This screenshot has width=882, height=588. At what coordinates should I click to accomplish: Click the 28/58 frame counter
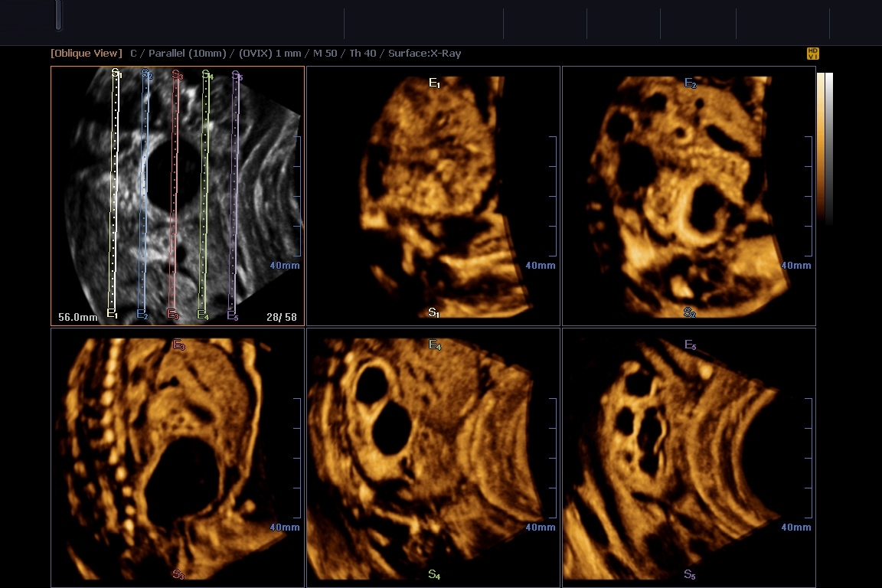(x=281, y=317)
